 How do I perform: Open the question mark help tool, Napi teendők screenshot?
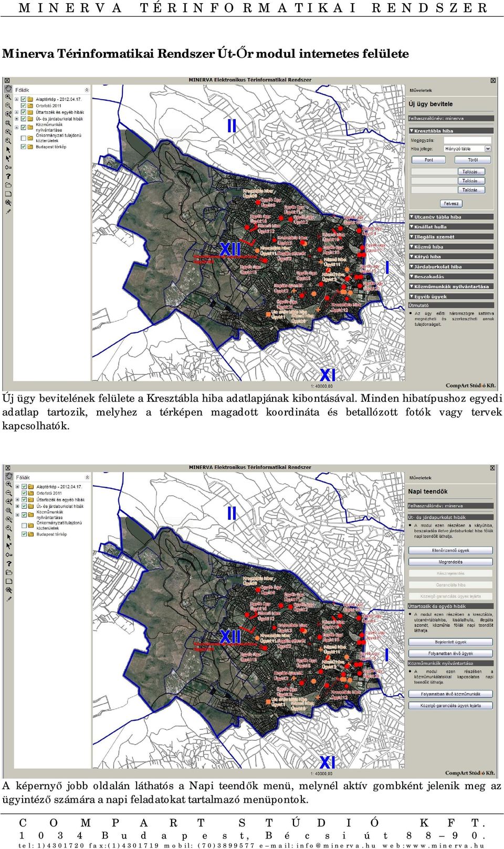coord(9,564)
